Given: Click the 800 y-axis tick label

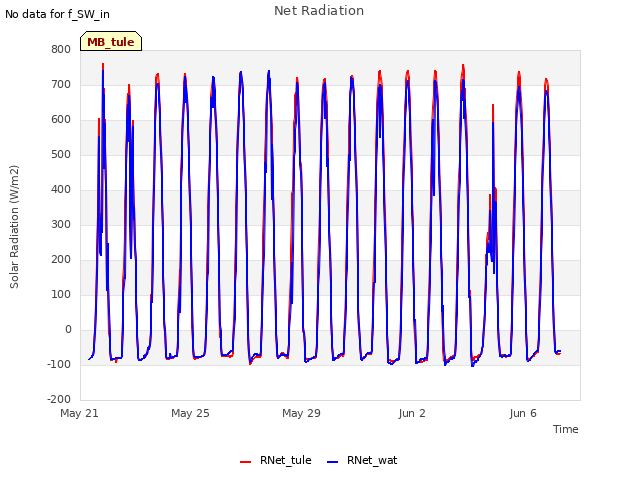Looking at the screenshot, I should pyautogui.click(x=61, y=49).
